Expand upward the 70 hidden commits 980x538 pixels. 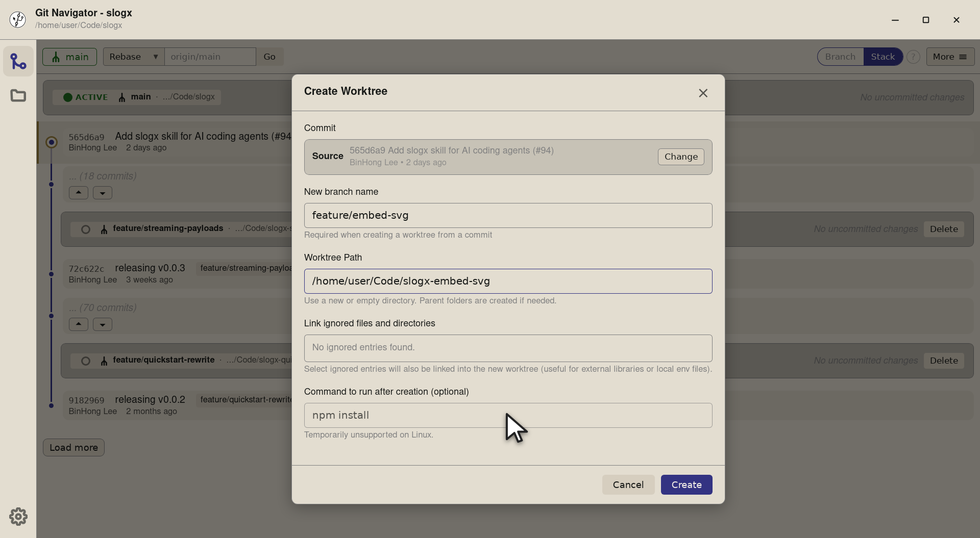pyautogui.click(x=79, y=324)
